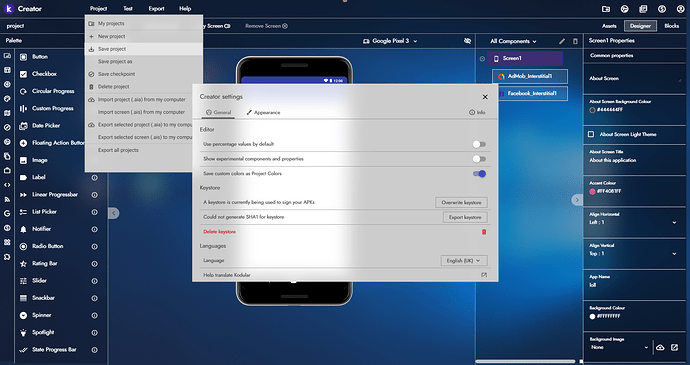The width and height of the screenshot is (690, 365).
Task: Open info for Spotlight component
Action: click(95, 333)
